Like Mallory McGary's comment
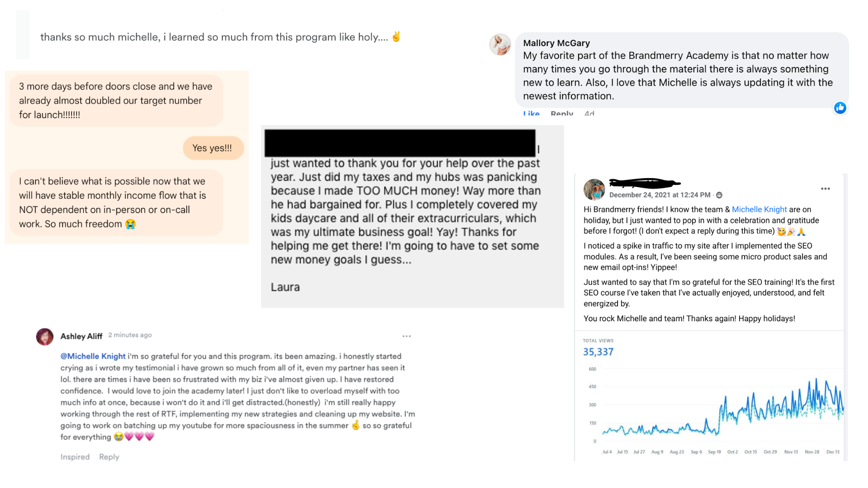This screenshot has width=868, height=488. click(531, 113)
